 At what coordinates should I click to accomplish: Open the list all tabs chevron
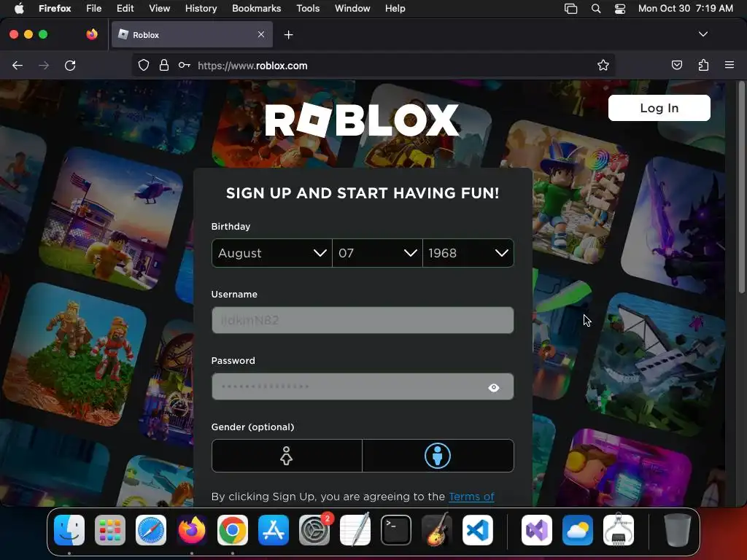[x=703, y=34]
